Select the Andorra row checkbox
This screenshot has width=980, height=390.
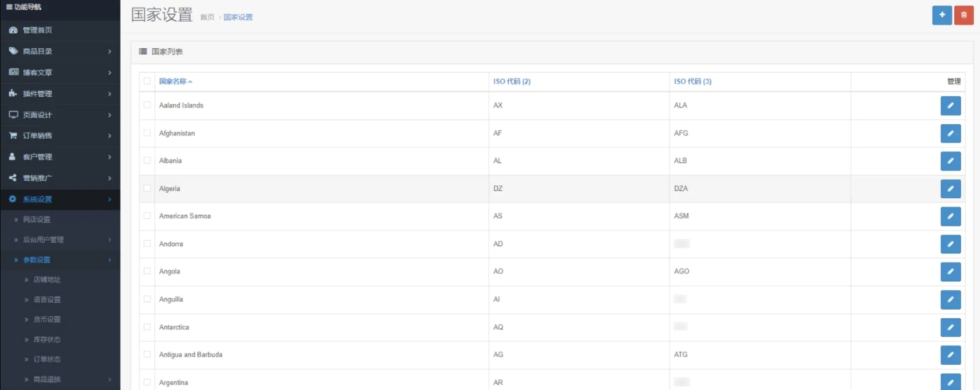click(147, 243)
